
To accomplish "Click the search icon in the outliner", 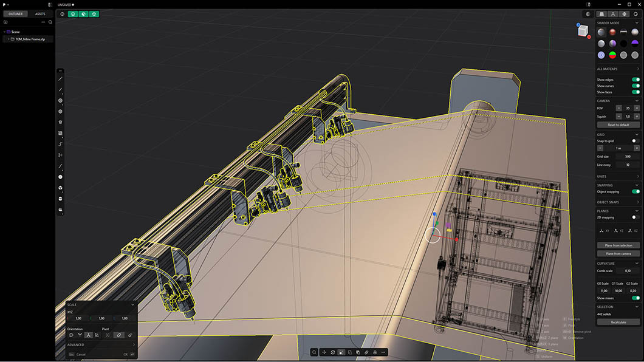I will tap(50, 22).
